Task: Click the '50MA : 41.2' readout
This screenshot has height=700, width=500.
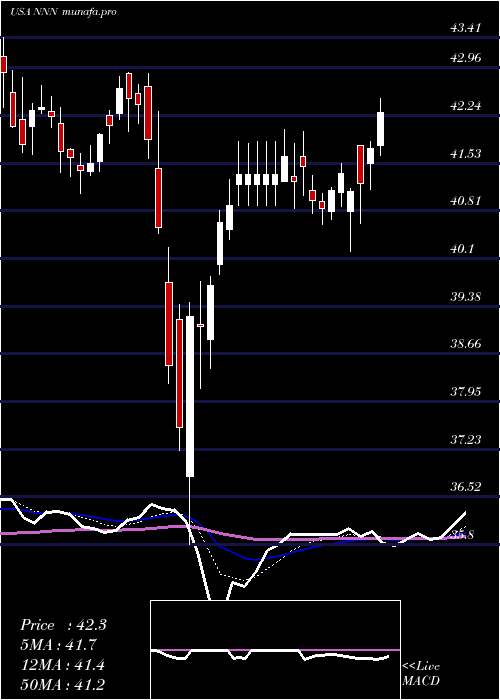Action: coord(63,685)
